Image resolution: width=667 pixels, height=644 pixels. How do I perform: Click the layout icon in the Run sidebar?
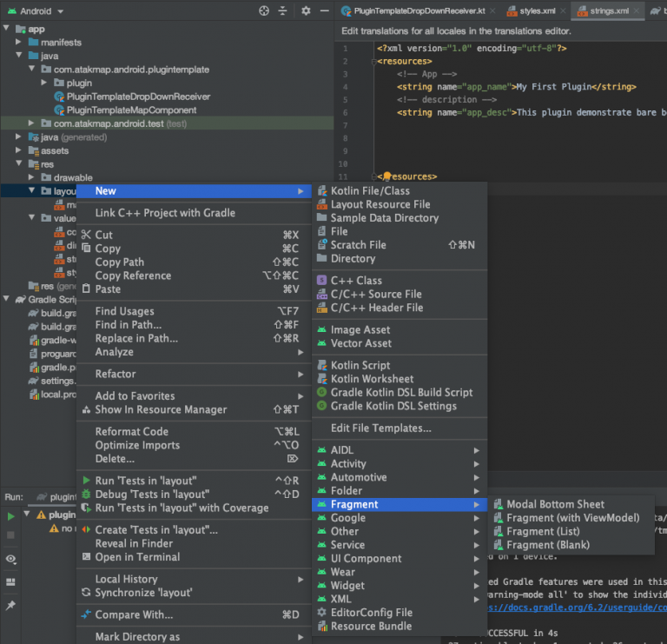tap(10, 581)
